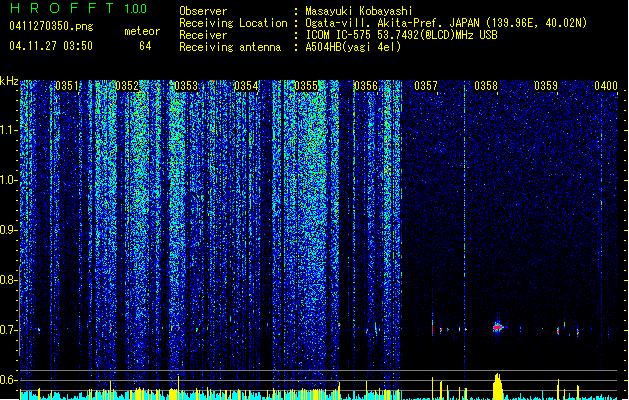Click the 0400 time marker
This screenshot has height=400, width=629.
(x=606, y=86)
